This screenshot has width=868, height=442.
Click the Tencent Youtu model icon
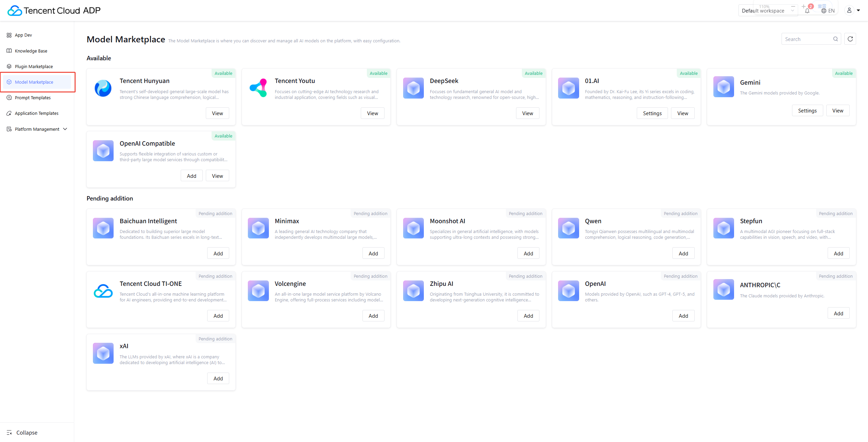point(258,88)
